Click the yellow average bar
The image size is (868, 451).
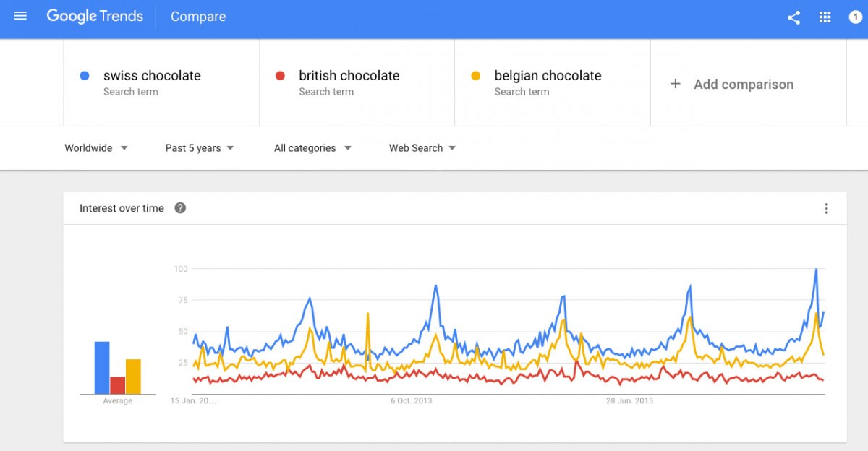pos(133,377)
